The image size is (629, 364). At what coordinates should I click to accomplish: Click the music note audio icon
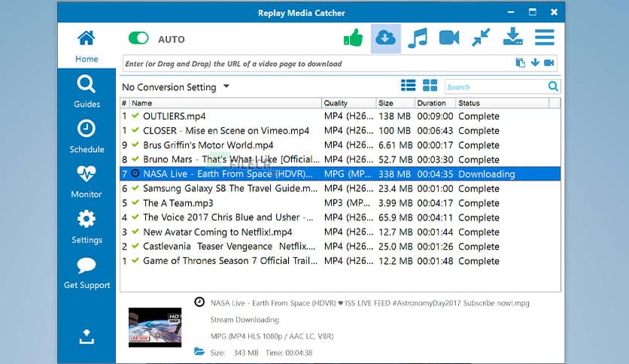click(x=417, y=38)
